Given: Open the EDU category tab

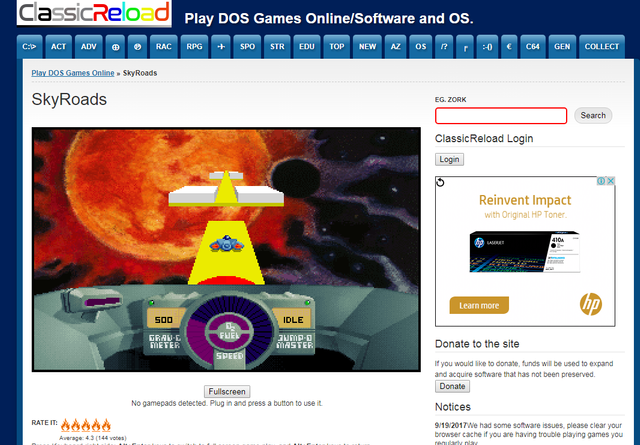Looking at the screenshot, I should point(307,47).
